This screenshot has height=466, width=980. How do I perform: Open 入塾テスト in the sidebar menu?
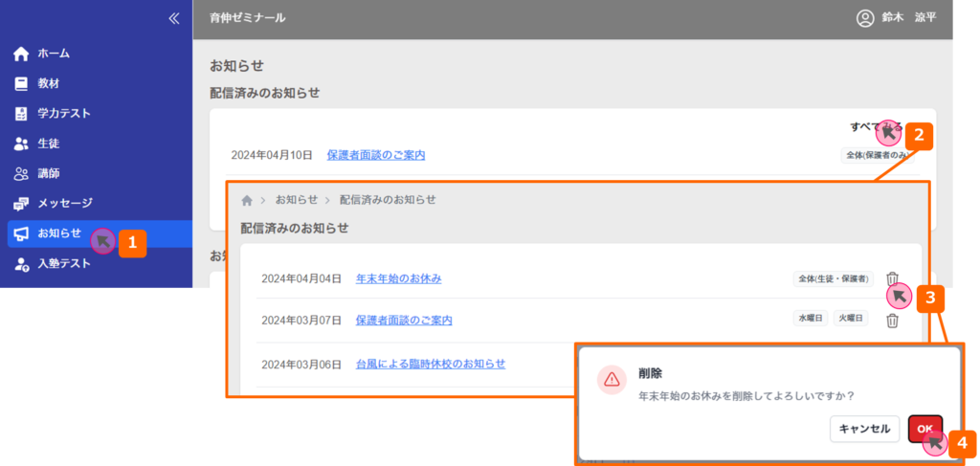pos(63,263)
